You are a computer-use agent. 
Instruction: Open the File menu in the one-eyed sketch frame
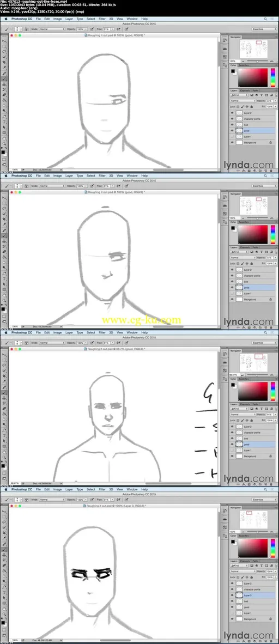point(38,19)
